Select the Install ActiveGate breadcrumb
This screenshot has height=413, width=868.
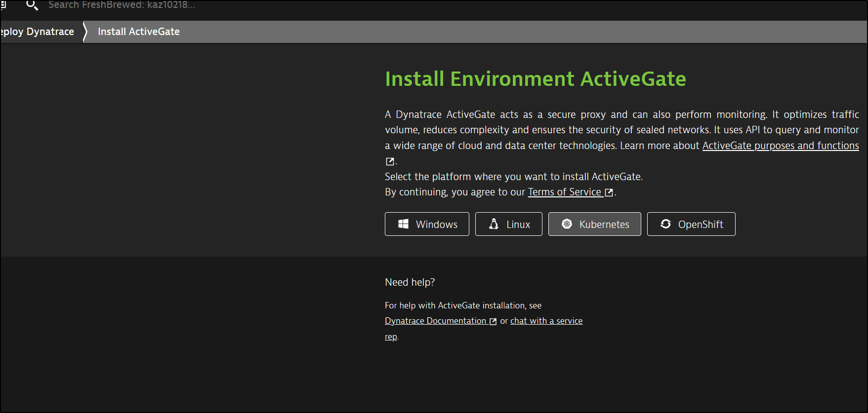coord(139,32)
